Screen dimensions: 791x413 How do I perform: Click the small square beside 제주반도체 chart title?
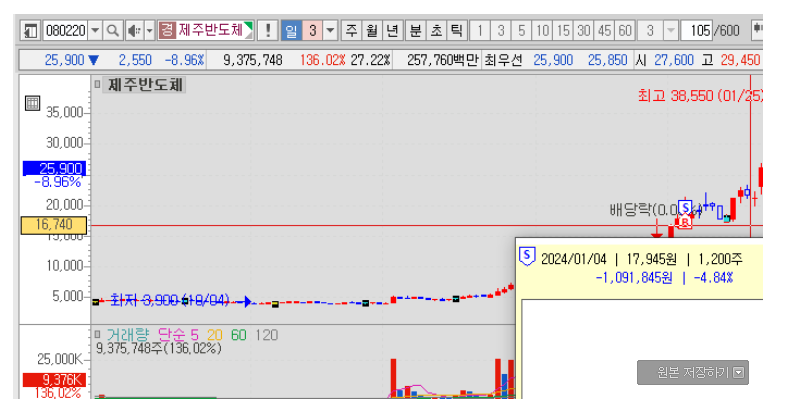point(97,84)
